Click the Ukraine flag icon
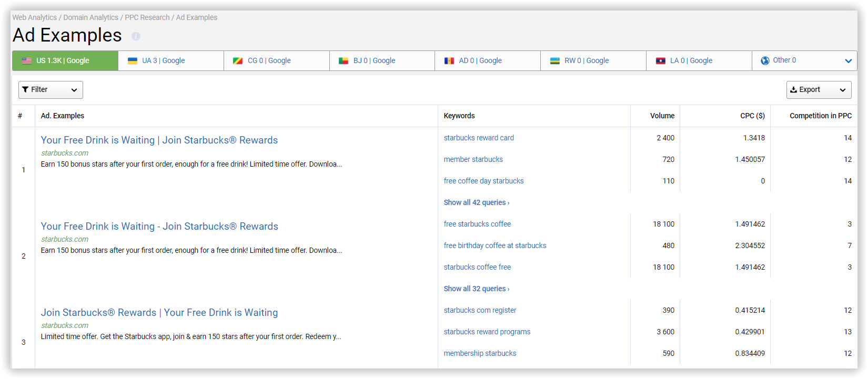The image size is (868, 379). pyautogui.click(x=133, y=61)
